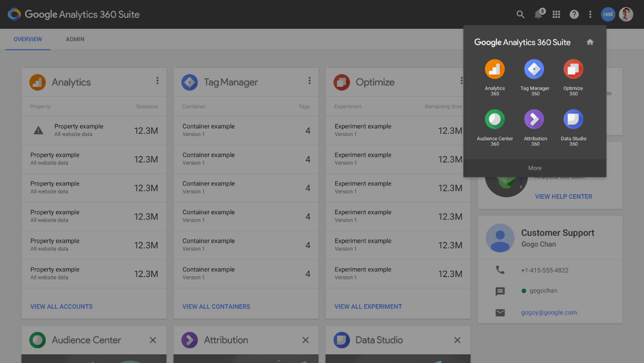Click the Customer Support avatar icon
This screenshot has width=644, height=363.
(500, 238)
